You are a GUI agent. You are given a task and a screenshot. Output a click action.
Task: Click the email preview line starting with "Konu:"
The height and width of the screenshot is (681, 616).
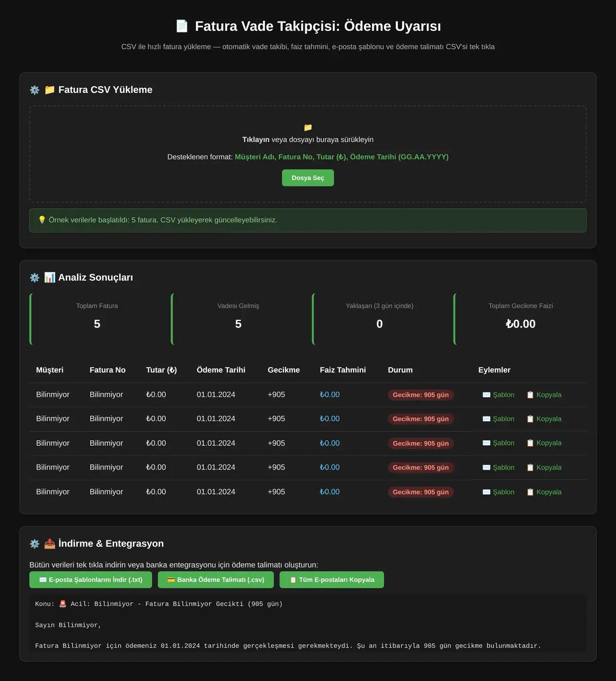[159, 604]
